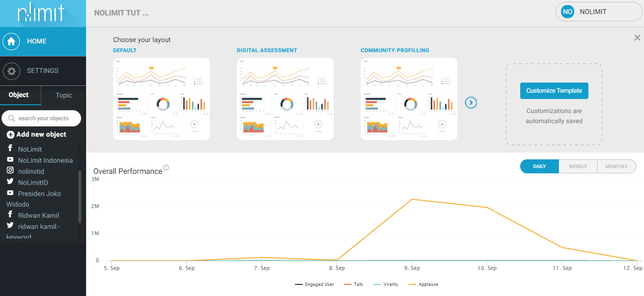Close the Choose your layout panel
Image resolution: width=644 pixels, height=296 pixels.
pyautogui.click(x=637, y=38)
